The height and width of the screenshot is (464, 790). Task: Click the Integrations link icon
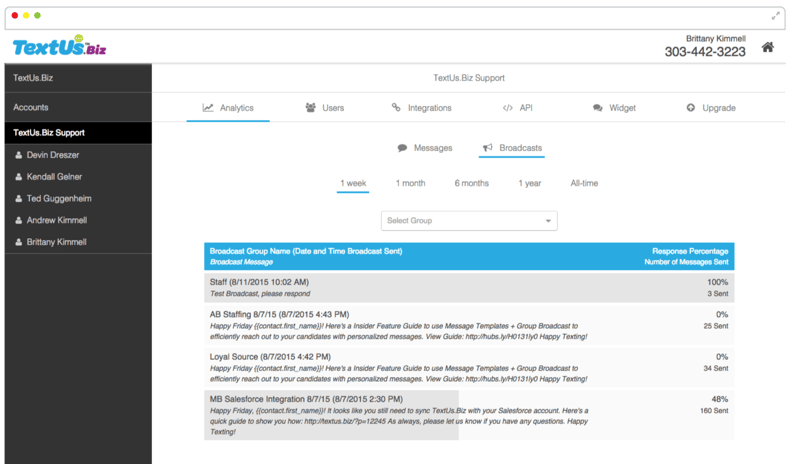click(396, 107)
